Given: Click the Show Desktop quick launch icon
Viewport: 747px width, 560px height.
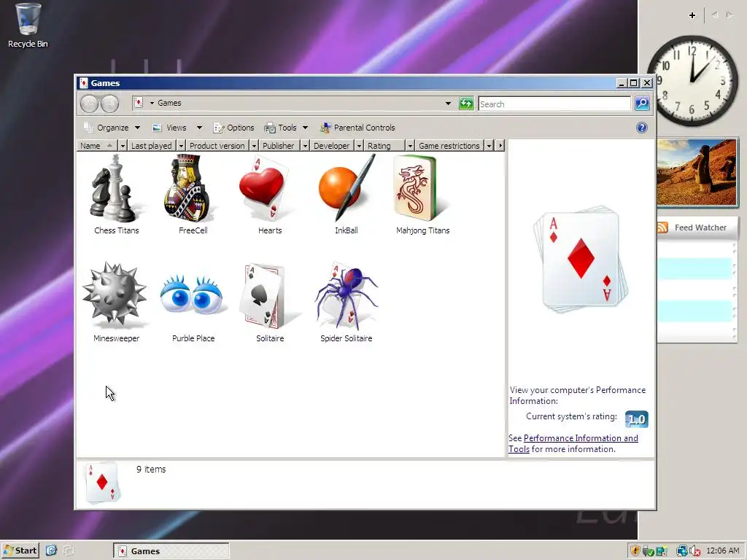Looking at the screenshot, I should click(69, 551).
